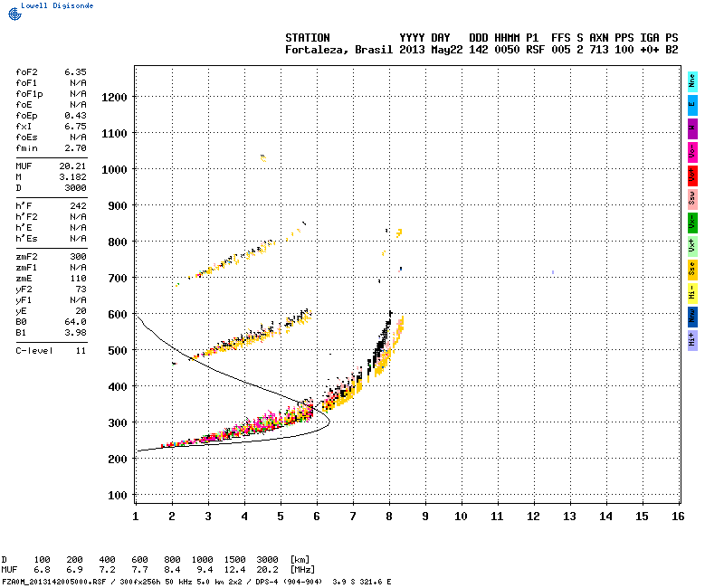Select the yellow Hi- legend swatch

coord(692,293)
